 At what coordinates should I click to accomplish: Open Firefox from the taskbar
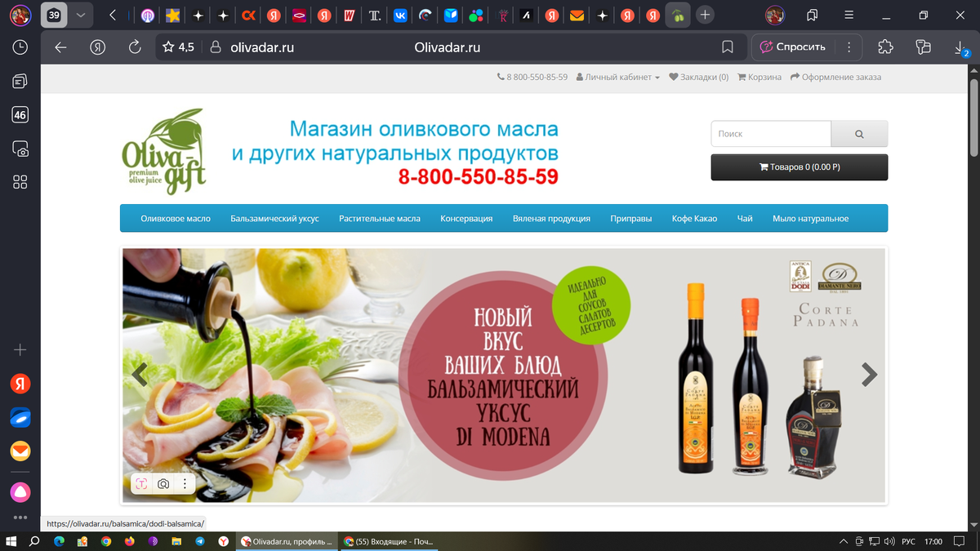[x=129, y=541]
